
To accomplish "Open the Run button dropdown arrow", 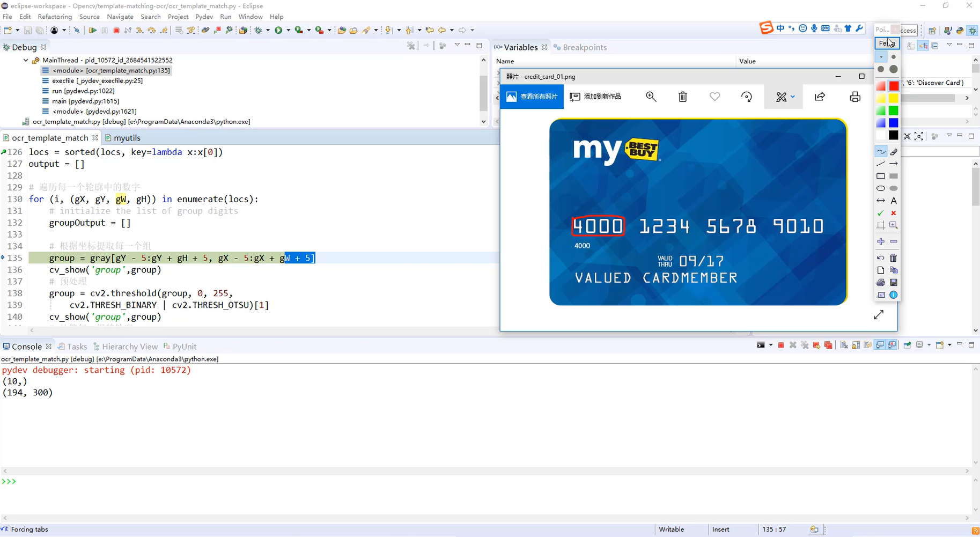I will click(x=288, y=31).
